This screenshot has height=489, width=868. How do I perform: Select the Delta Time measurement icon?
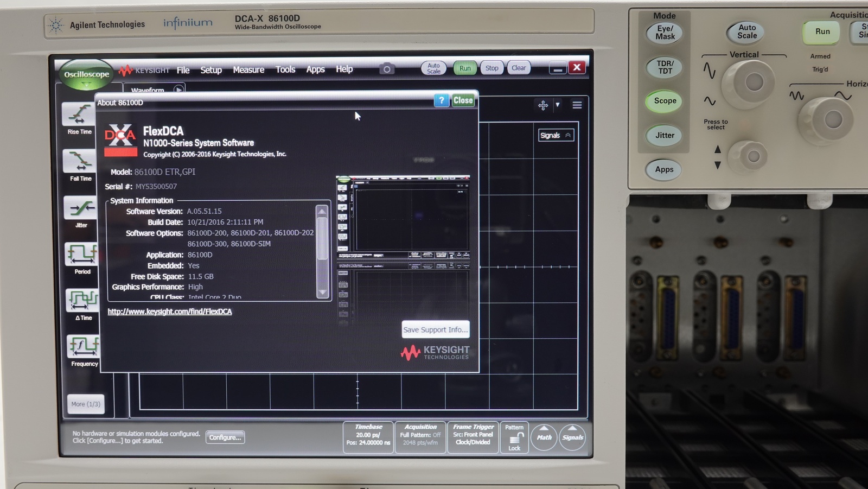click(x=82, y=300)
